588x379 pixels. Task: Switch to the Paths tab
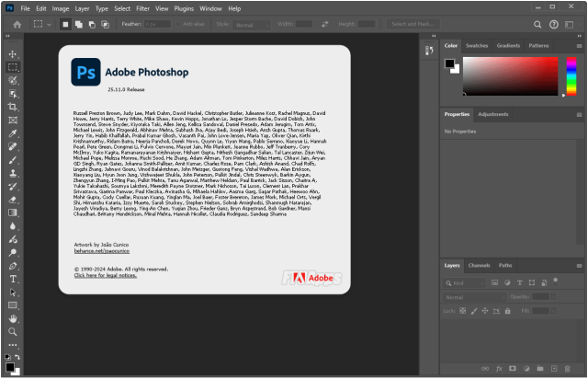[505, 265]
